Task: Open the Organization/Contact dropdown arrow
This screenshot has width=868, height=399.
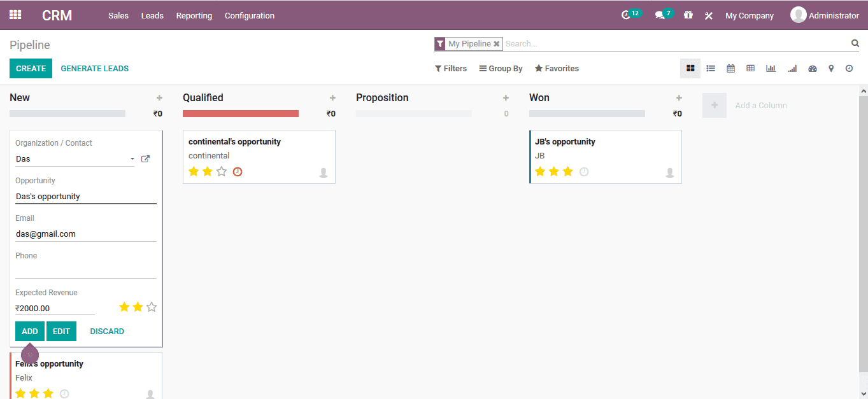Action: 132,159
